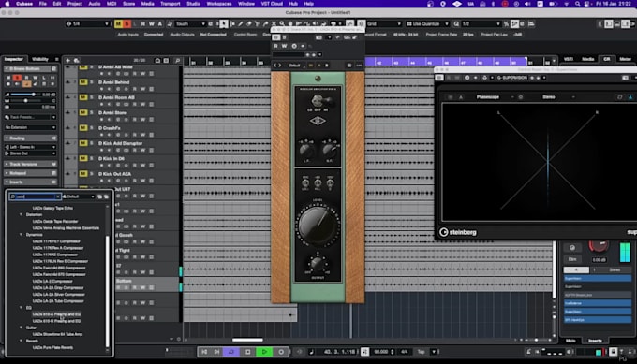The width and height of the screenshot is (637, 364).
Task: Collapse the Guitar category in plugin list
Action: (22, 328)
